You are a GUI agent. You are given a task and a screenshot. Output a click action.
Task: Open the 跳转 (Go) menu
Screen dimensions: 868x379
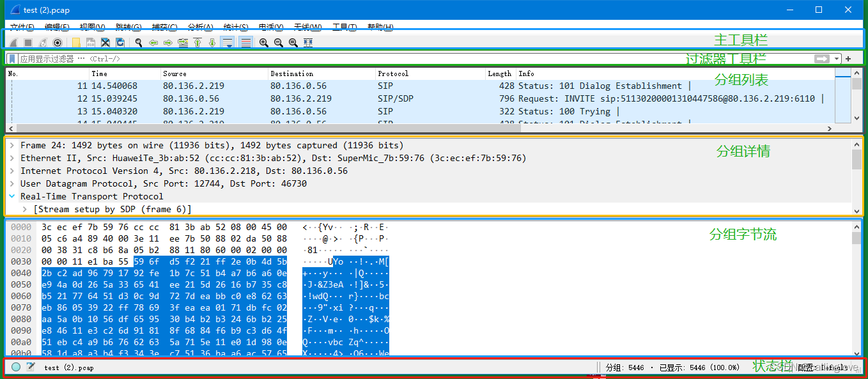click(x=128, y=27)
